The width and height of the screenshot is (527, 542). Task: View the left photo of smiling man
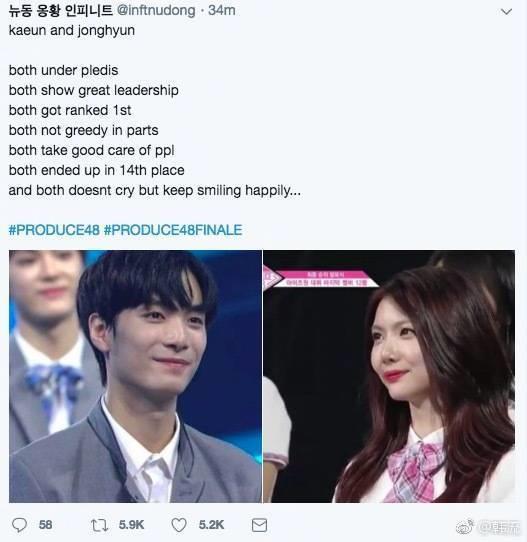135,376
